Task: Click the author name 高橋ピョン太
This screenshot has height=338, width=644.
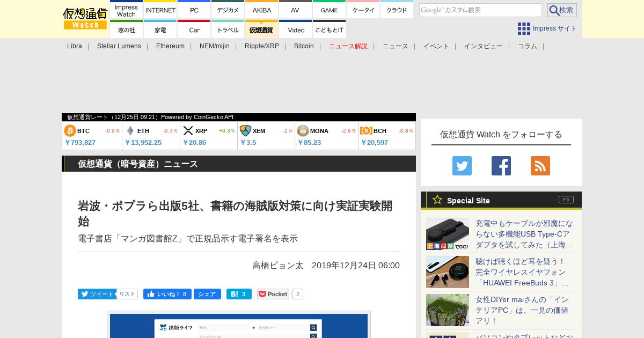Action: [x=278, y=266]
